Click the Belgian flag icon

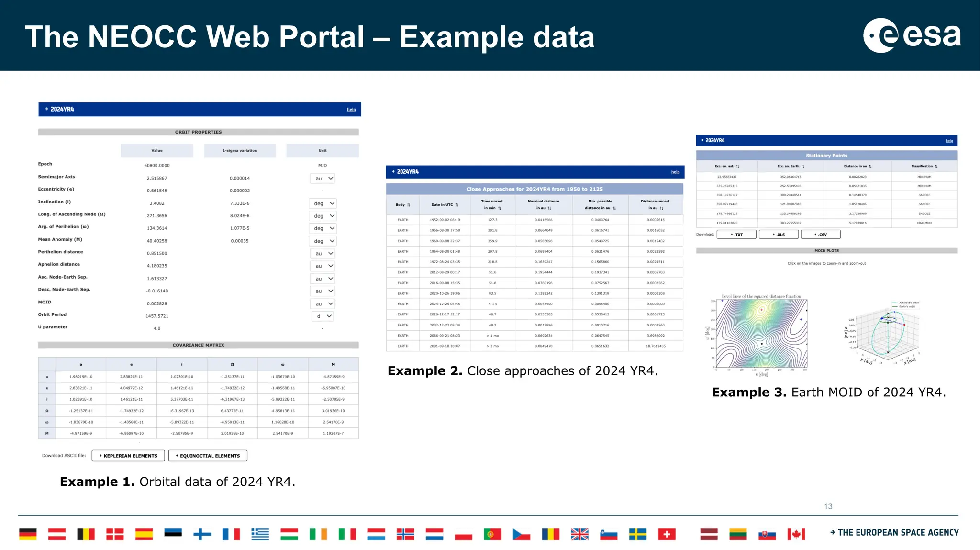(86, 534)
